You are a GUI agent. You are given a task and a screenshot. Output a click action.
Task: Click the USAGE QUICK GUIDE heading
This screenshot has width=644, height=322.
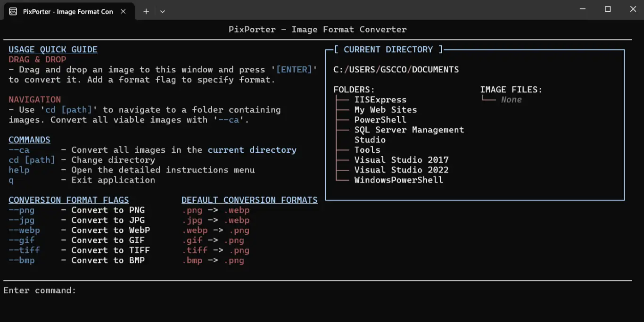[x=53, y=50]
